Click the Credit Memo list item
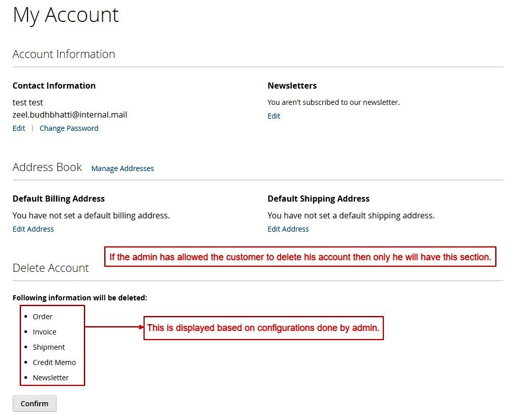The width and height of the screenshot is (532, 420). [54, 362]
